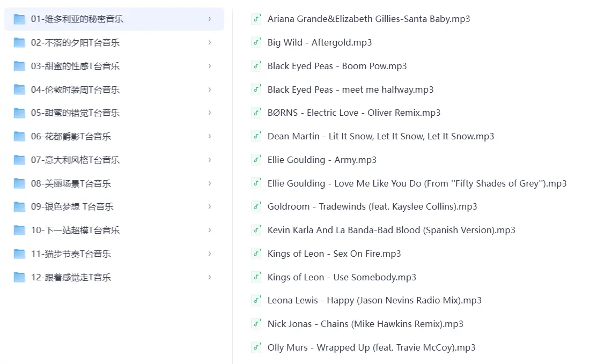Click music icon of meet me halfway.mp3

[x=256, y=90]
